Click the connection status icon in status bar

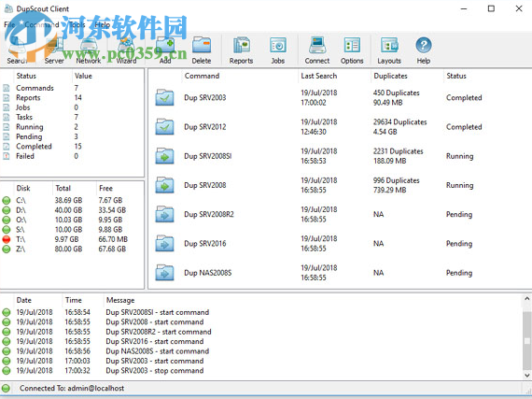tap(6, 388)
